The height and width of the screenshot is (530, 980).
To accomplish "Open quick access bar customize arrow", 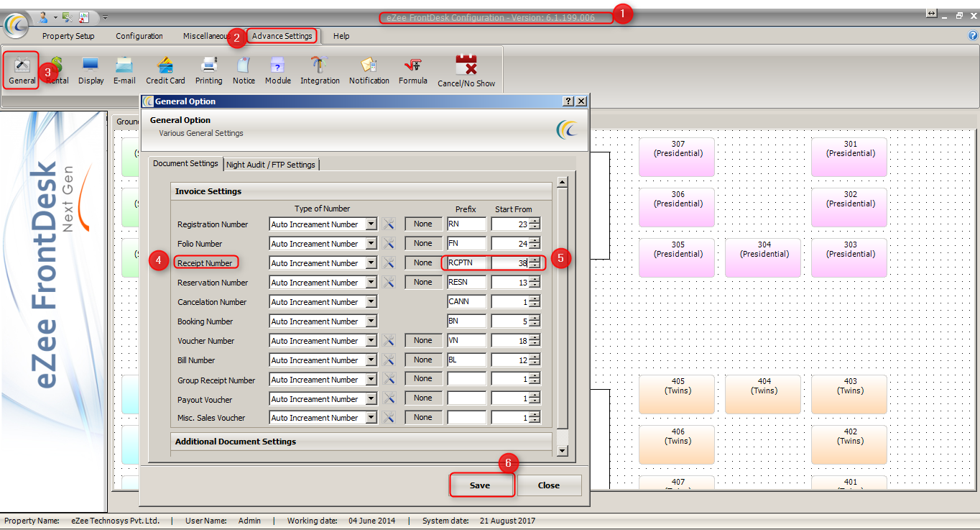I will (105, 17).
